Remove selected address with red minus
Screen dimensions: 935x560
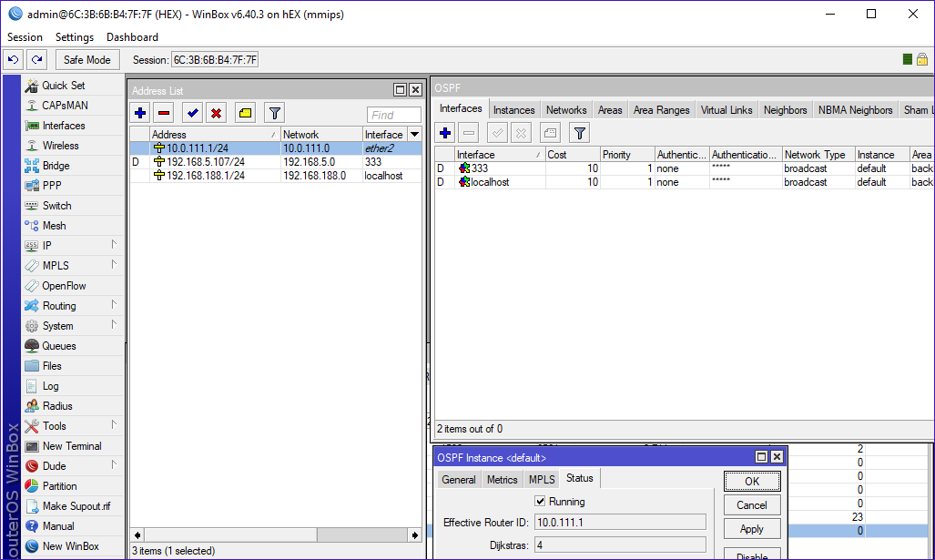click(163, 113)
